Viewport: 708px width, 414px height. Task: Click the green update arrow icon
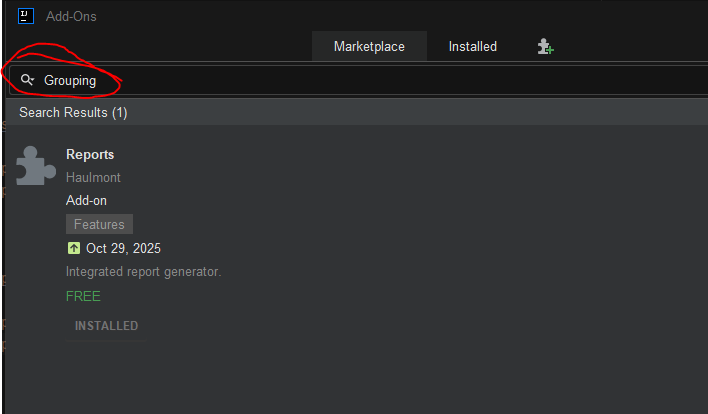coord(73,248)
